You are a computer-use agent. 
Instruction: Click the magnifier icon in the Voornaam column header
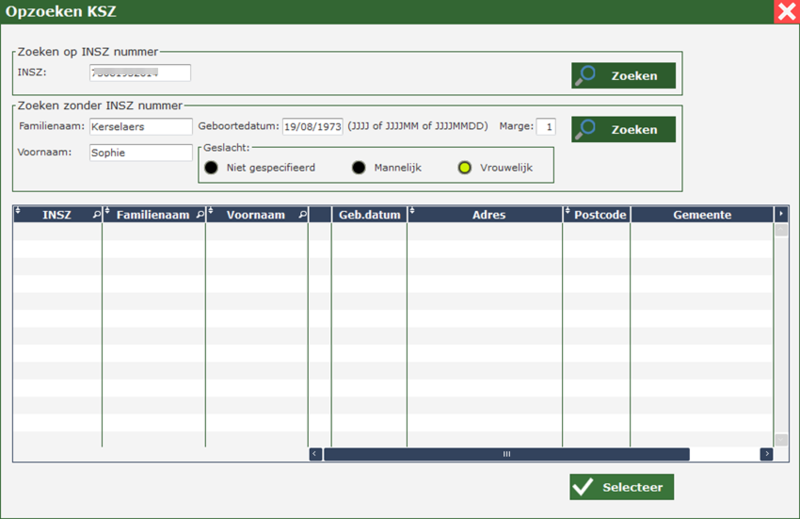coord(302,215)
